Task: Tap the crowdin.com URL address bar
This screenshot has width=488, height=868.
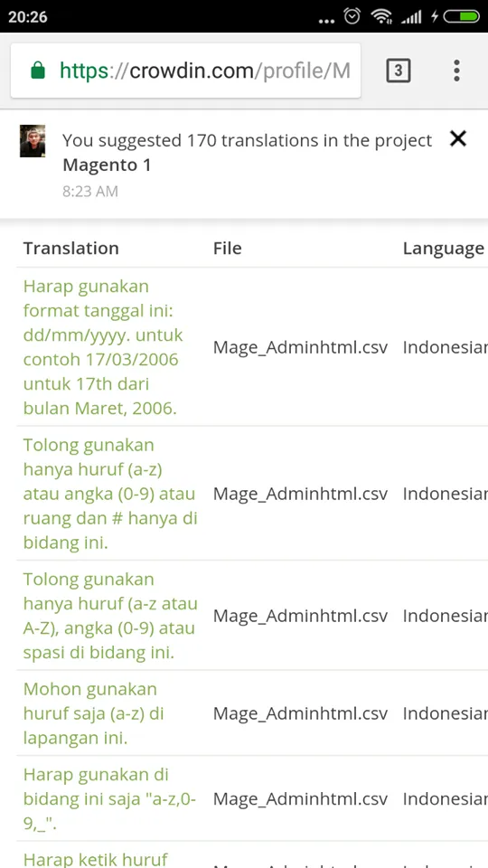Action: [x=186, y=71]
